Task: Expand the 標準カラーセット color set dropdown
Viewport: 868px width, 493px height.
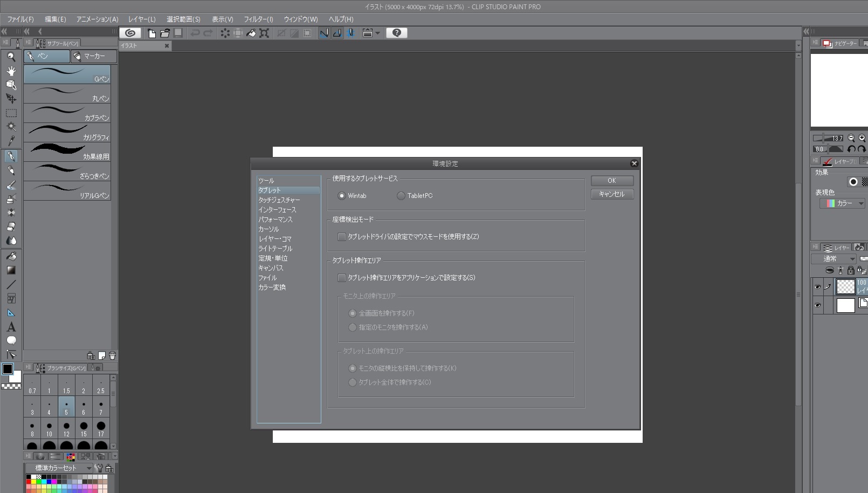Action: (89, 468)
